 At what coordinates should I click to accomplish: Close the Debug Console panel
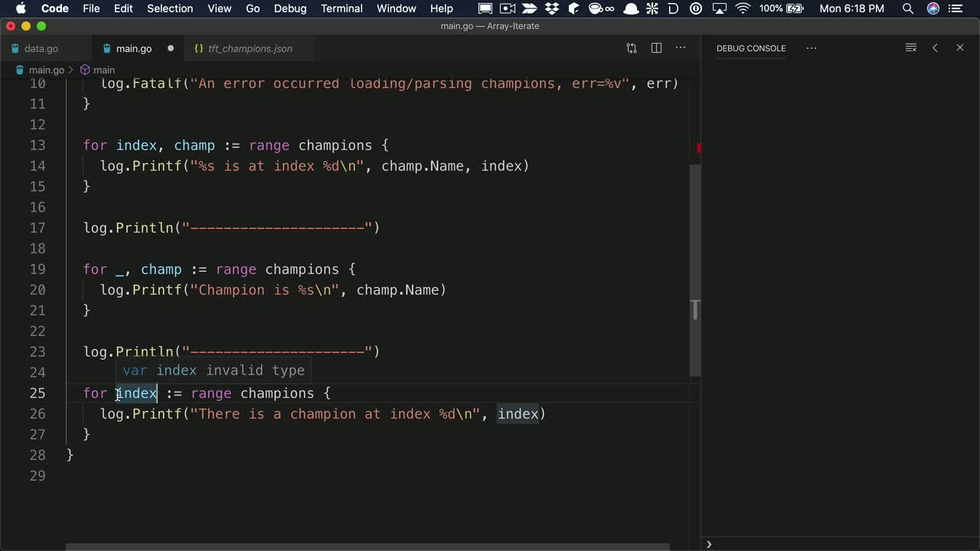[960, 47]
